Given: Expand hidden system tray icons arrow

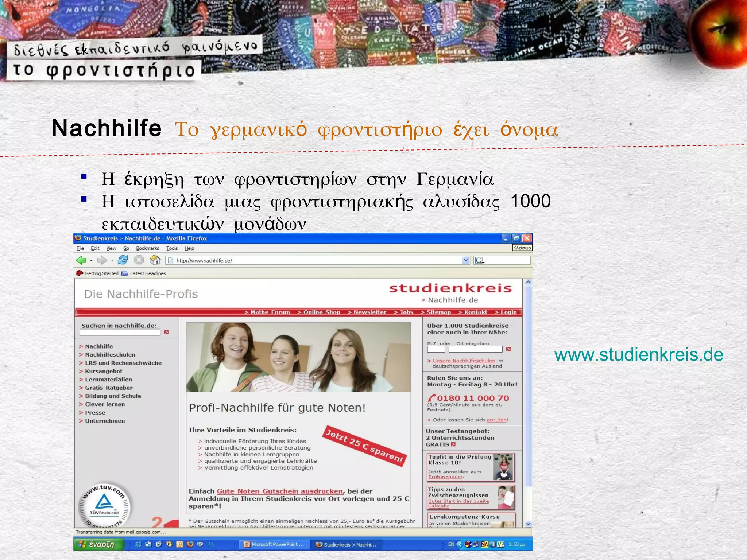Looking at the screenshot, I should point(460,544).
